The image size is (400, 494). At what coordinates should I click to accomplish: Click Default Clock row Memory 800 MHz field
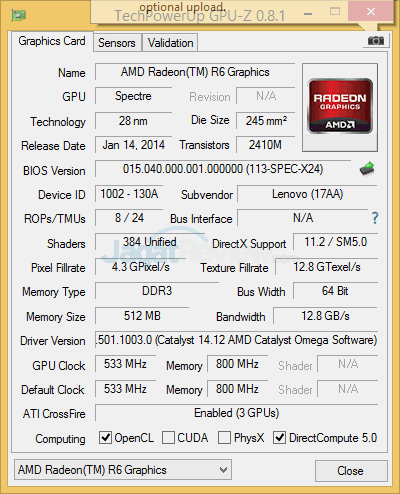coord(237,389)
